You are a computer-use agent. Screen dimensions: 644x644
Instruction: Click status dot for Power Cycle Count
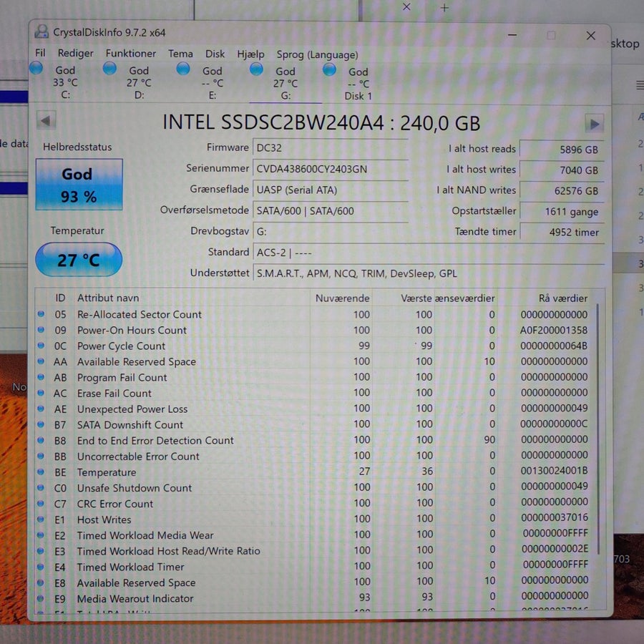(41, 346)
